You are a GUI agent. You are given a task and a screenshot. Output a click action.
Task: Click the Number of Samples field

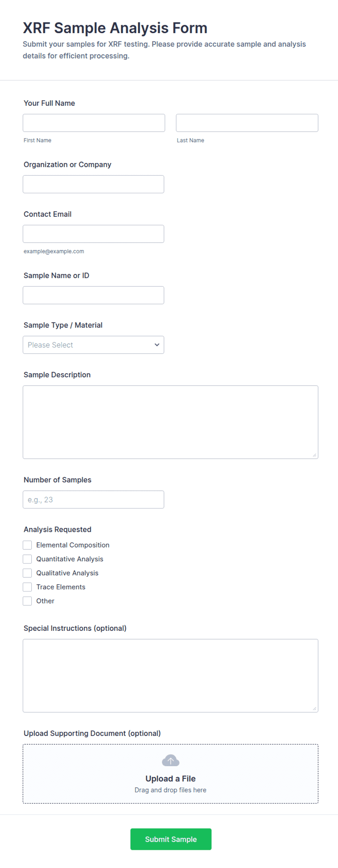pos(93,499)
